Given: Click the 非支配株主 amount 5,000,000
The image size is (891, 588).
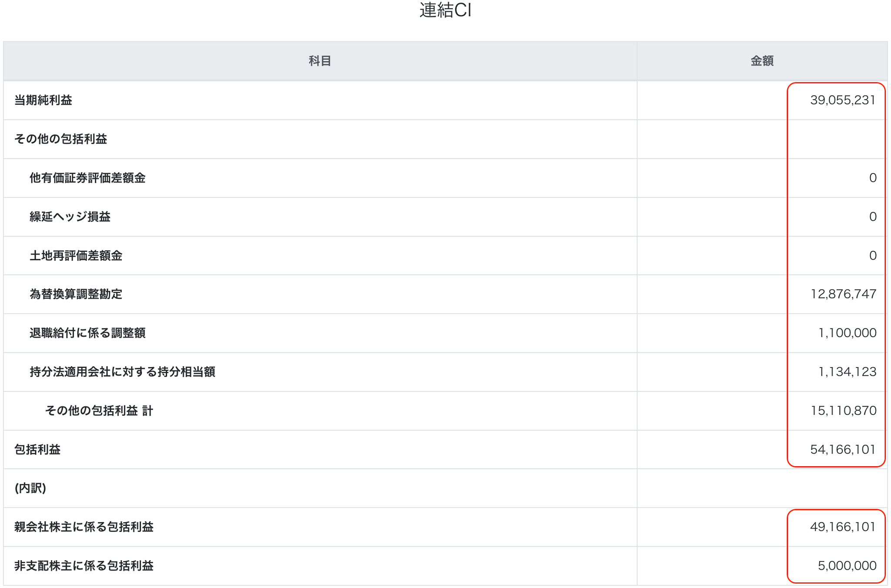Looking at the screenshot, I should (847, 566).
